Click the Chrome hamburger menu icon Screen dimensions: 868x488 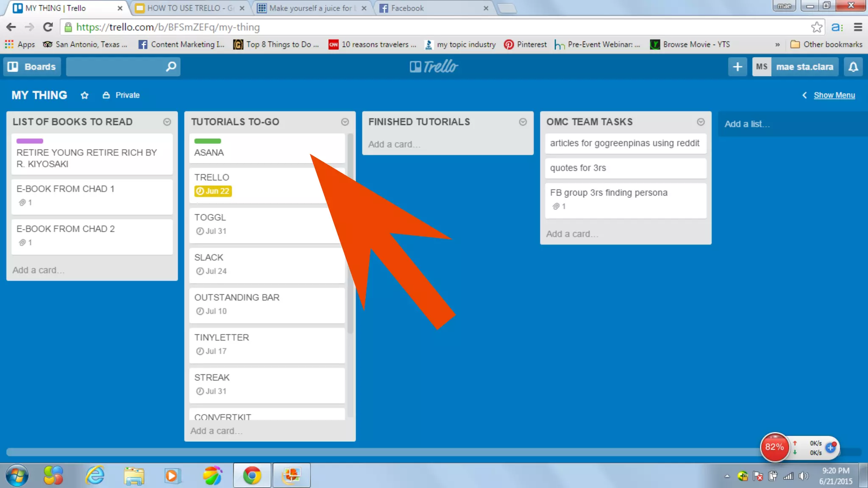pyautogui.click(x=858, y=27)
